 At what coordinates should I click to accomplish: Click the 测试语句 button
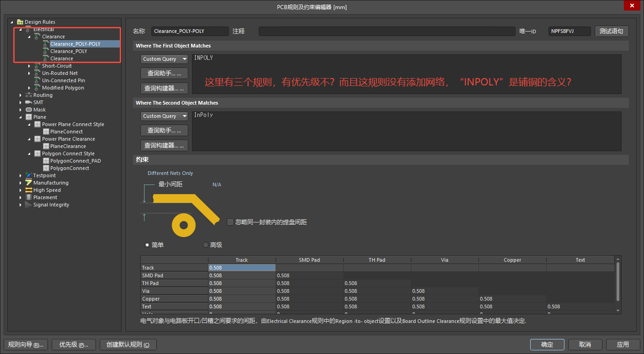612,31
